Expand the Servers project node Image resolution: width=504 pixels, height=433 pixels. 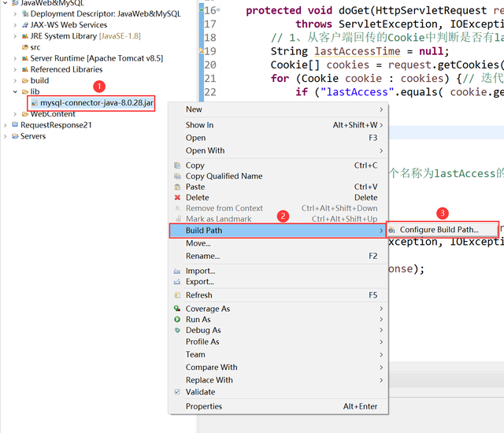[x=6, y=136]
